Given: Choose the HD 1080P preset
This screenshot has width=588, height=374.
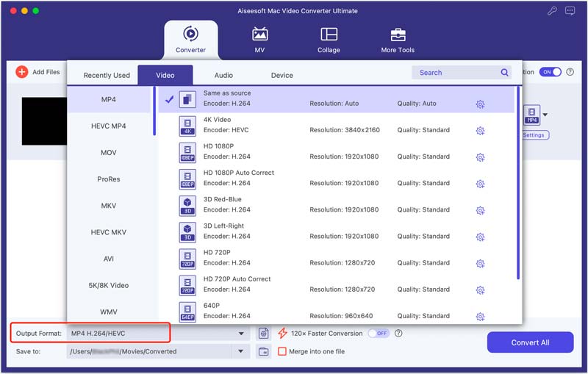Looking at the screenshot, I should click(x=337, y=151).
